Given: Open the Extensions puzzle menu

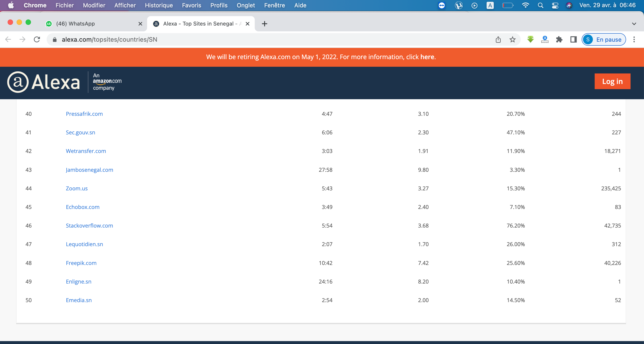Looking at the screenshot, I should click(559, 39).
